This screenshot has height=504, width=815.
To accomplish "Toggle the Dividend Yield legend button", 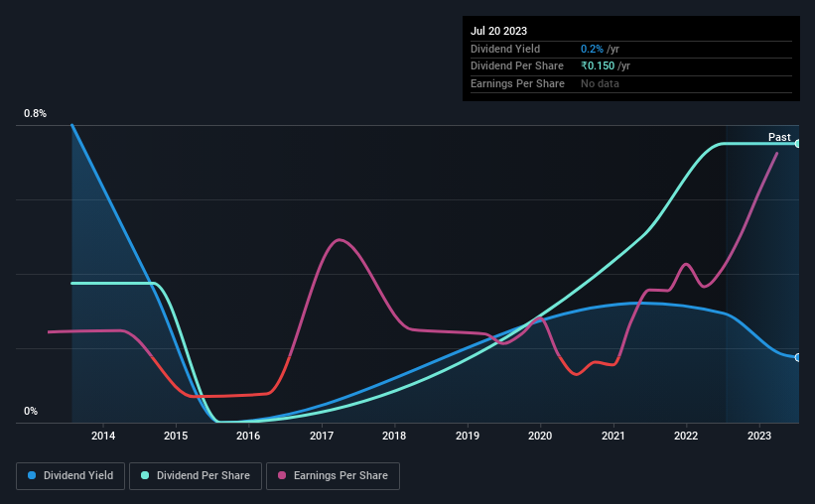I will pos(70,476).
